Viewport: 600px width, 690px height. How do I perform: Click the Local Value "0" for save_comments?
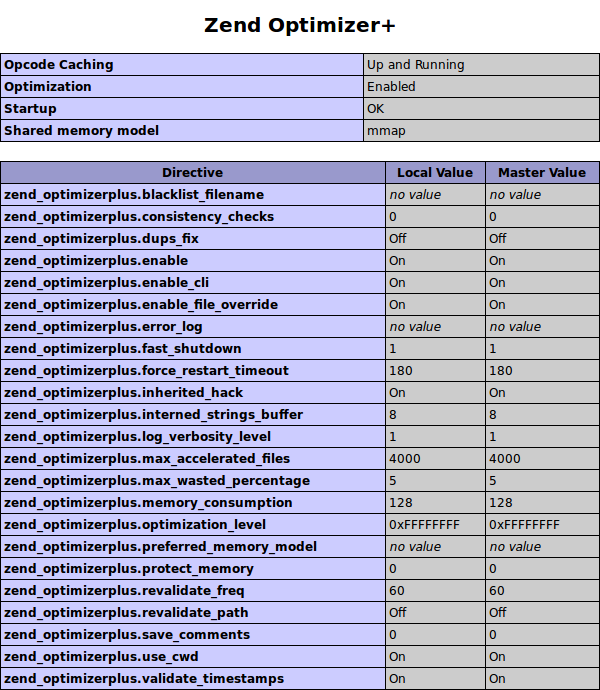tap(393, 635)
